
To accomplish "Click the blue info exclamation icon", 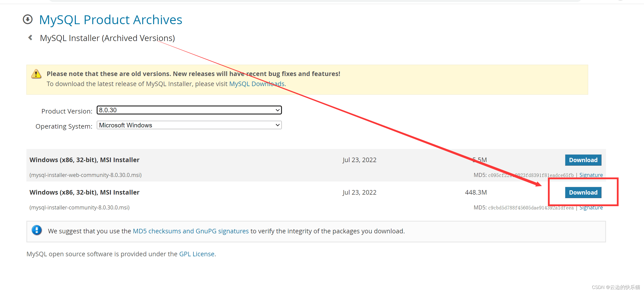I will [37, 230].
